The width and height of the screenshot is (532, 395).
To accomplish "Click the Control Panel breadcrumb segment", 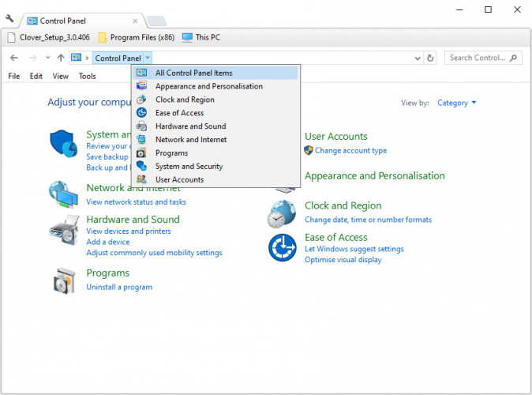I will click(x=118, y=58).
